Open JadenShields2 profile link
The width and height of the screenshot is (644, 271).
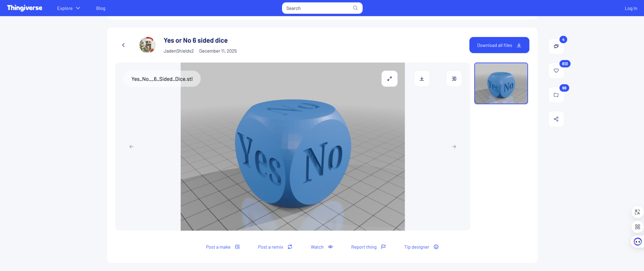coord(179,51)
